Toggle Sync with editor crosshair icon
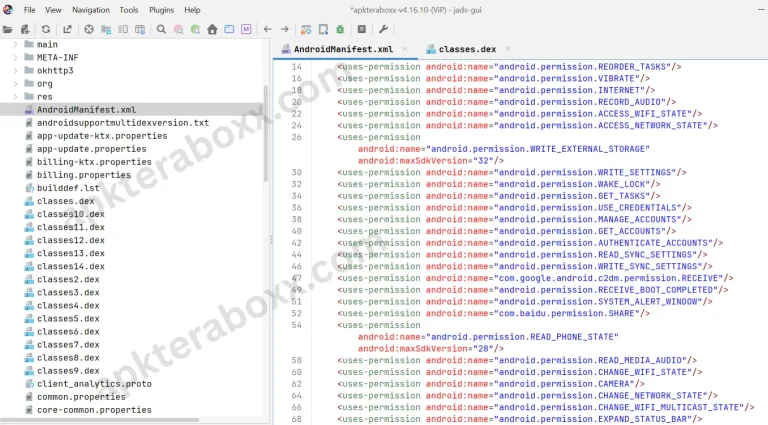 click(89, 29)
